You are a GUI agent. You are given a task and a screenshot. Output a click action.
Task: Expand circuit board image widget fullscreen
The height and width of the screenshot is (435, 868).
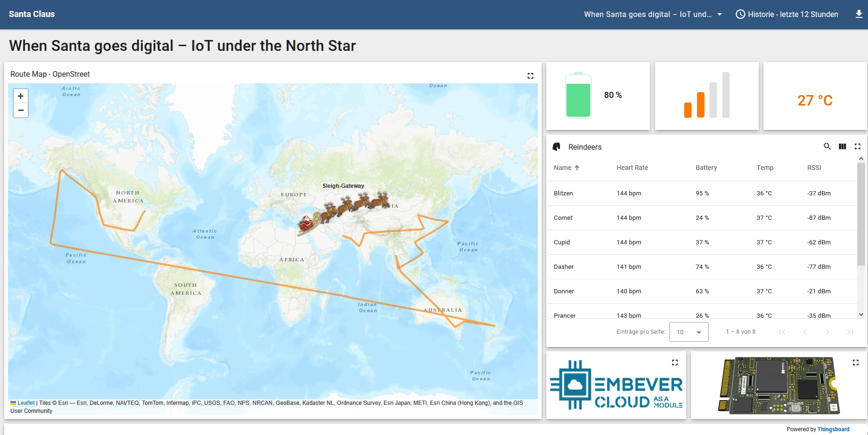(x=855, y=362)
